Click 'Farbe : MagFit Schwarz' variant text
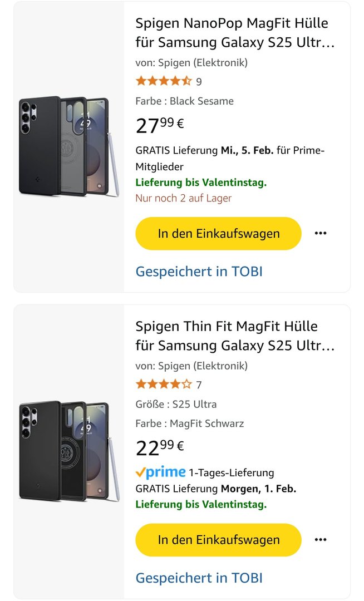Screen dimensions: 364x601 (x=190, y=423)
